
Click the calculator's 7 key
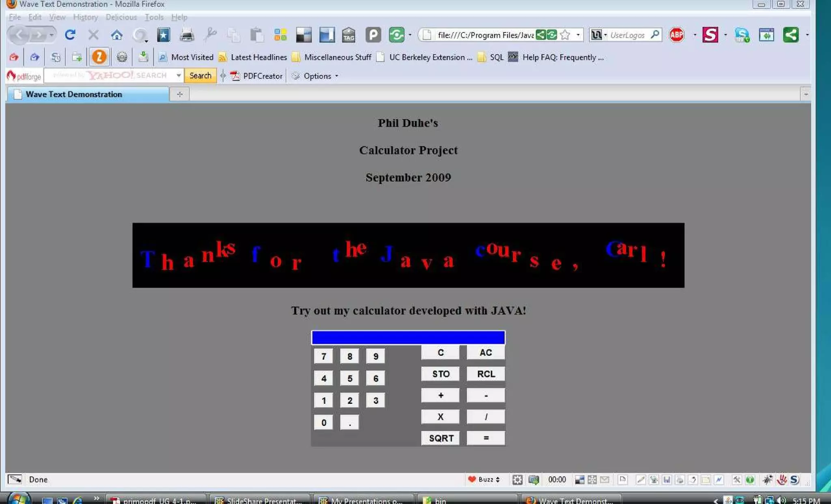point(323,356)
